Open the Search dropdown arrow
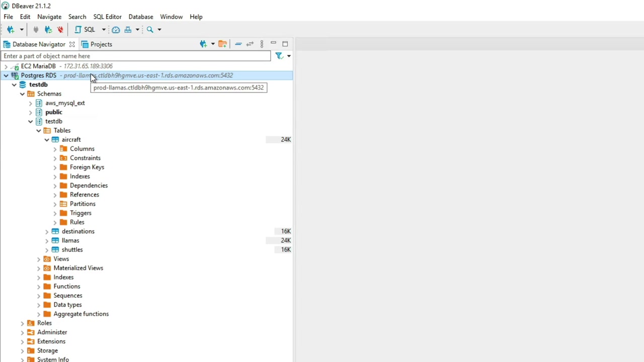The image size is (644, 362). point(159,30)
